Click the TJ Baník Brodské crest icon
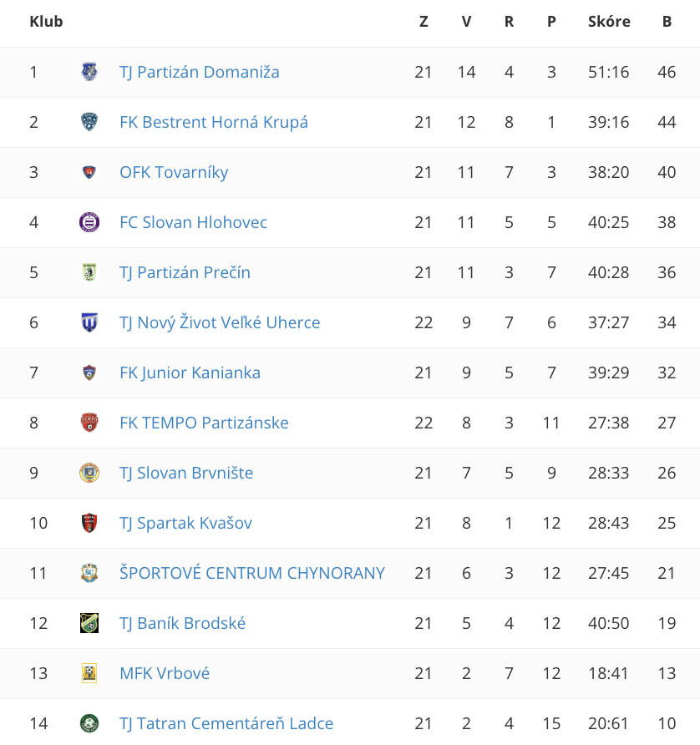 tap(89, 623)
